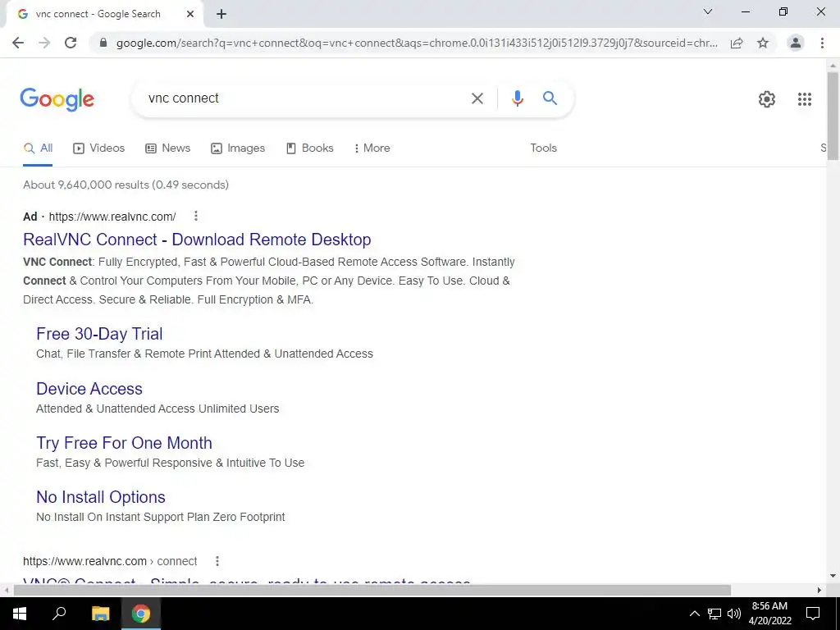This screenshot has height=630, width=840.
Task: Open Google quick settings gear
Action: click(x=767, y=99)
